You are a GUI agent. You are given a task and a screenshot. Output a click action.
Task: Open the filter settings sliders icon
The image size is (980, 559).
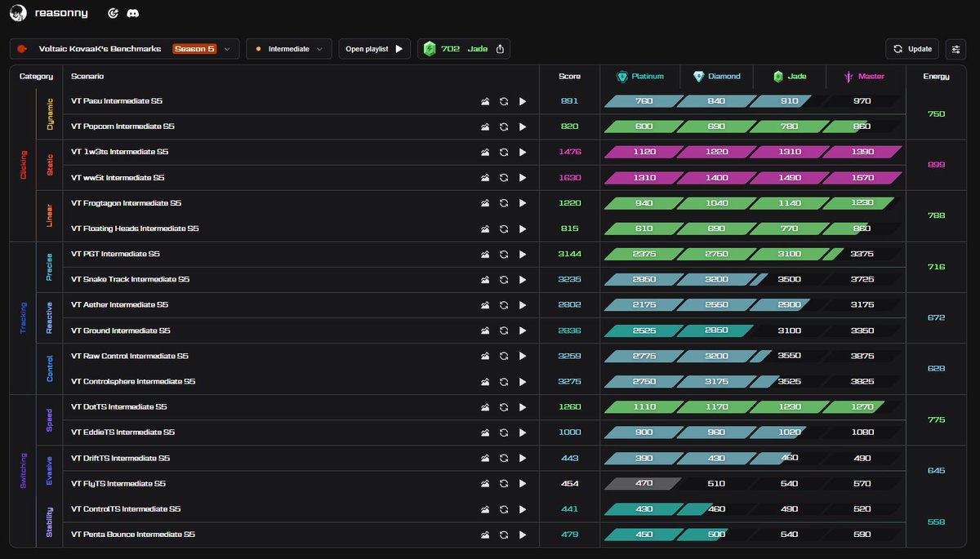[955, 49]
